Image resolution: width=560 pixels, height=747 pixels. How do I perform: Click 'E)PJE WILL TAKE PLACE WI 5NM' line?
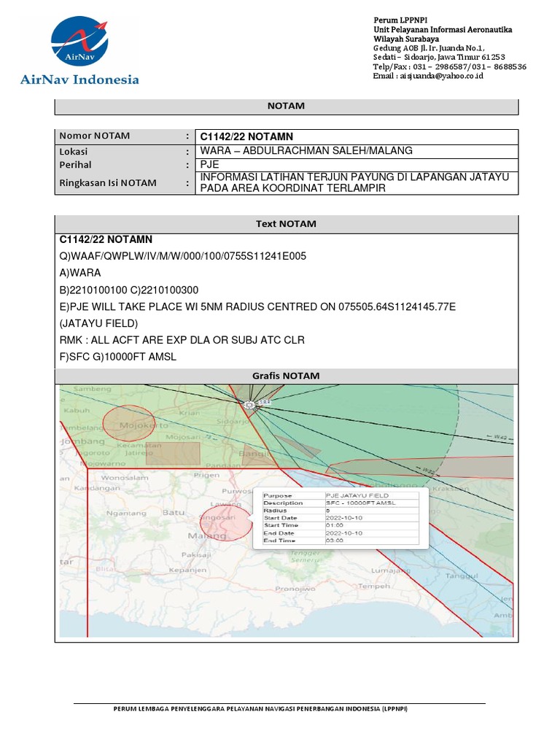(257, 307)
